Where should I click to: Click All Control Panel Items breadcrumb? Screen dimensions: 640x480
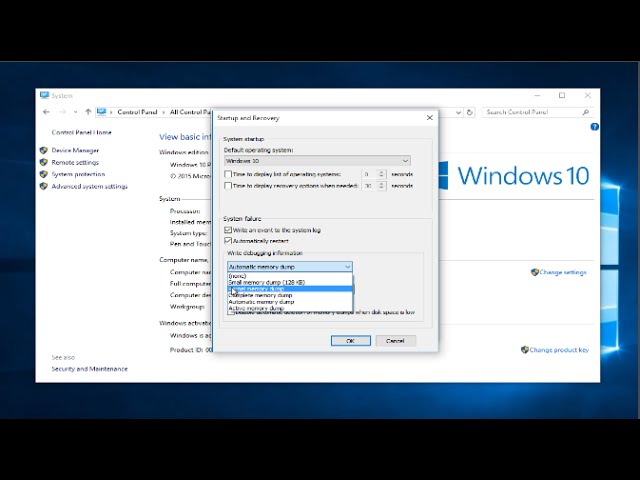[191, 112]
